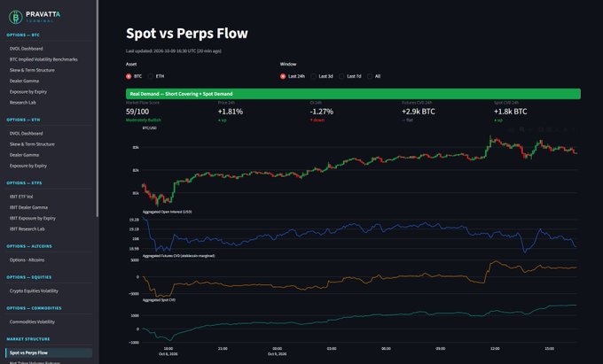Click the 12:00 time axis label
Screen dimensions: 603x364
(x=495, y=349)
